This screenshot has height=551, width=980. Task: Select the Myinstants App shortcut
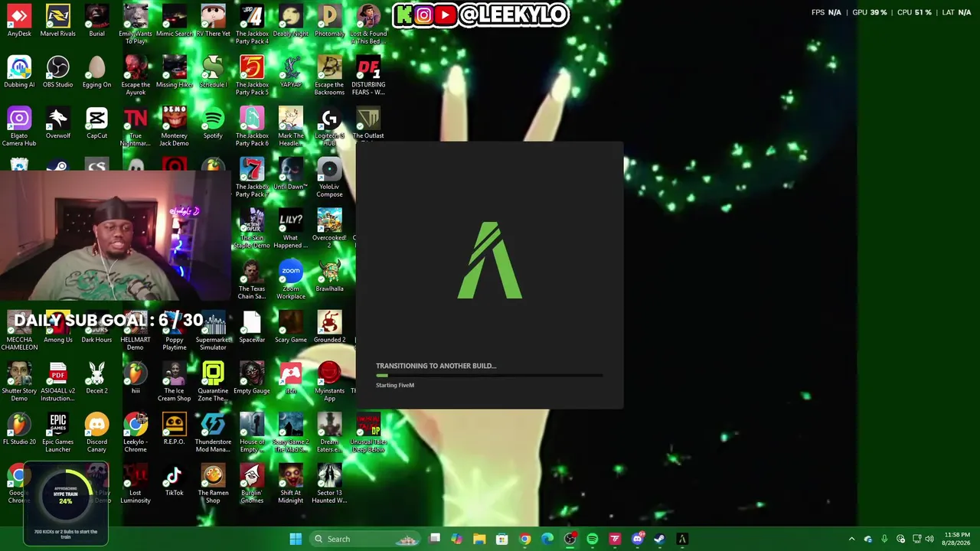click(329, 381)
